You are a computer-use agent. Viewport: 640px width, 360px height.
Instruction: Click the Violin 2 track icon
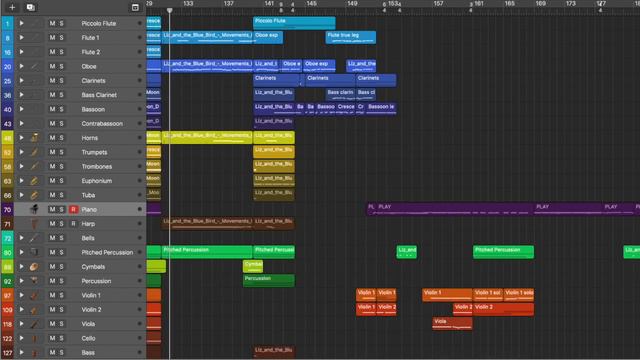pos(34,309)
